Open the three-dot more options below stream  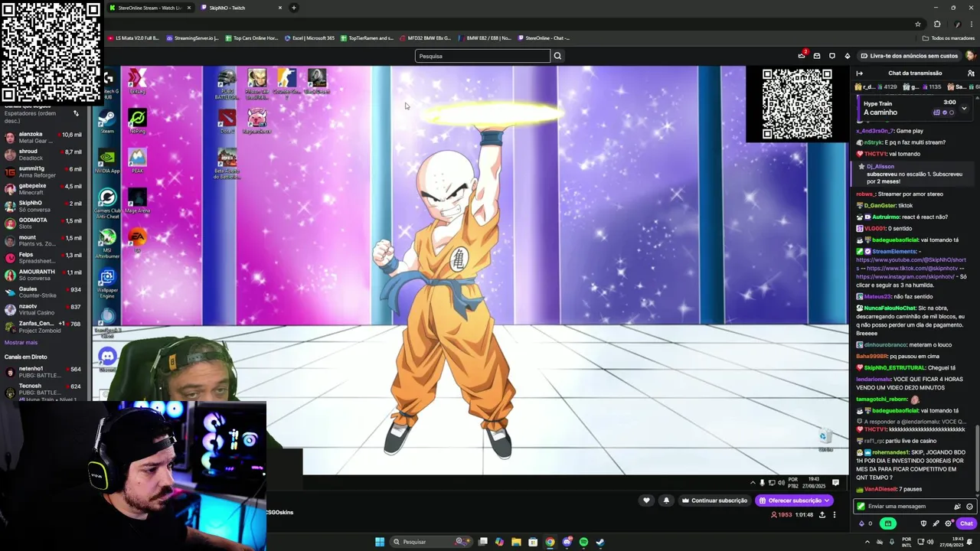[835, 515]
